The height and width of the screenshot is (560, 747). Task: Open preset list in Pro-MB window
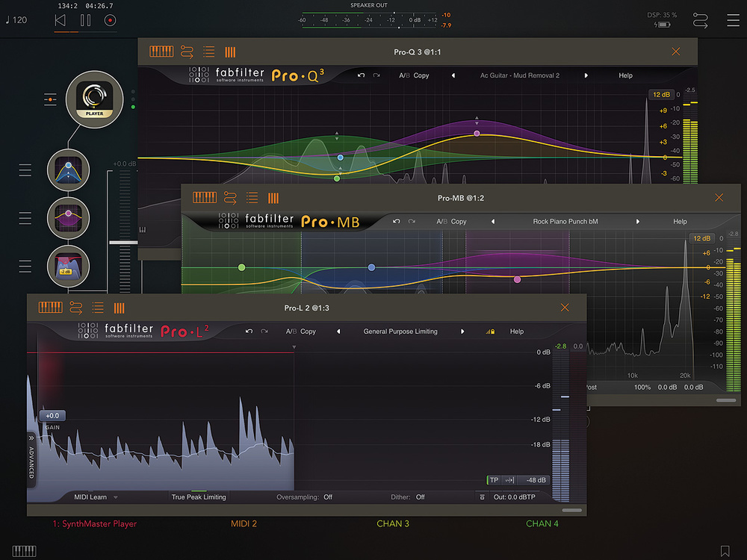click(x=252, y=197)
